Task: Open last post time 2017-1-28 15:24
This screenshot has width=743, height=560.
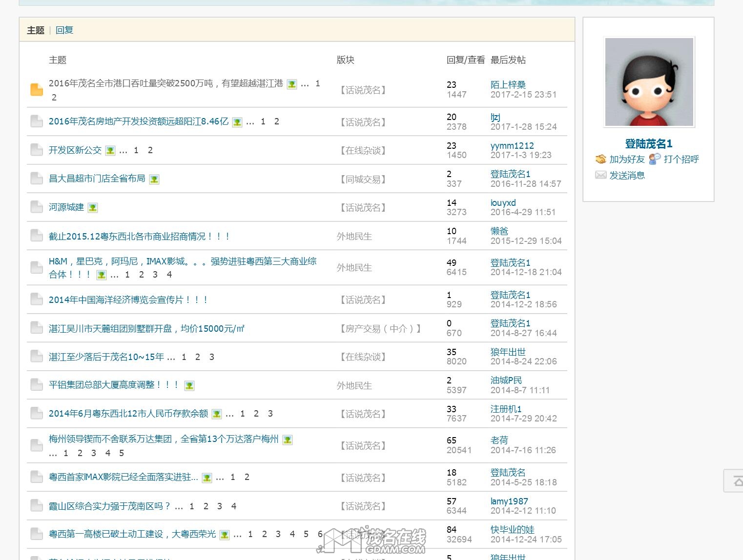Action: [x=524, y=127]
